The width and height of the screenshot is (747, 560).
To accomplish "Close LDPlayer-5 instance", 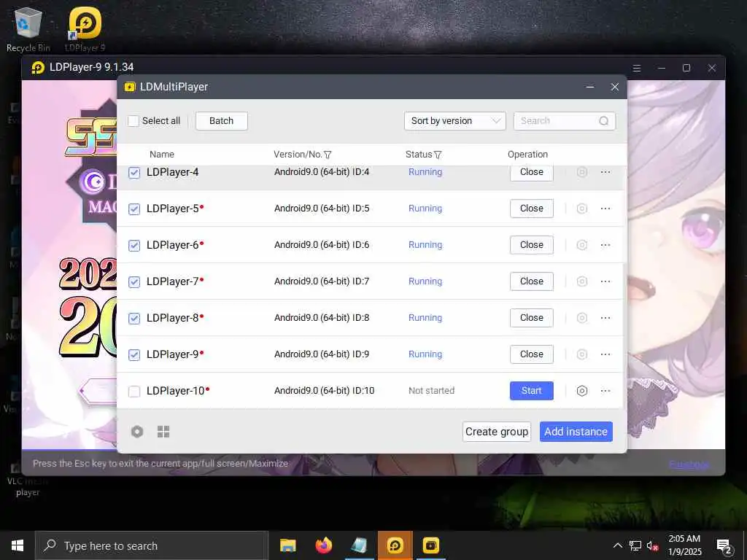I will (532, 209).
